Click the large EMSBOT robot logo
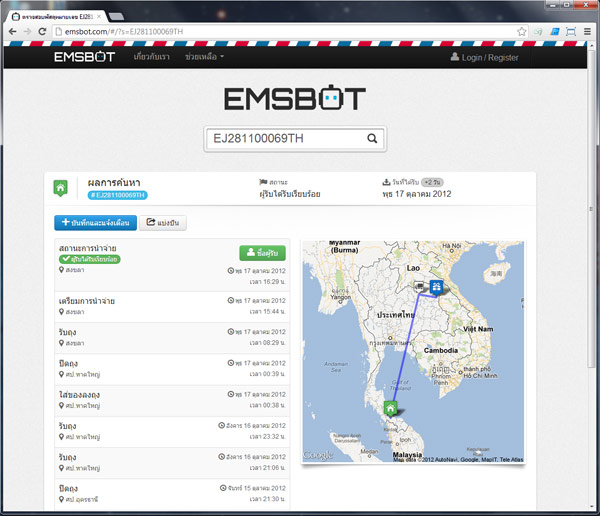600x516 pixels. (295, 98)
